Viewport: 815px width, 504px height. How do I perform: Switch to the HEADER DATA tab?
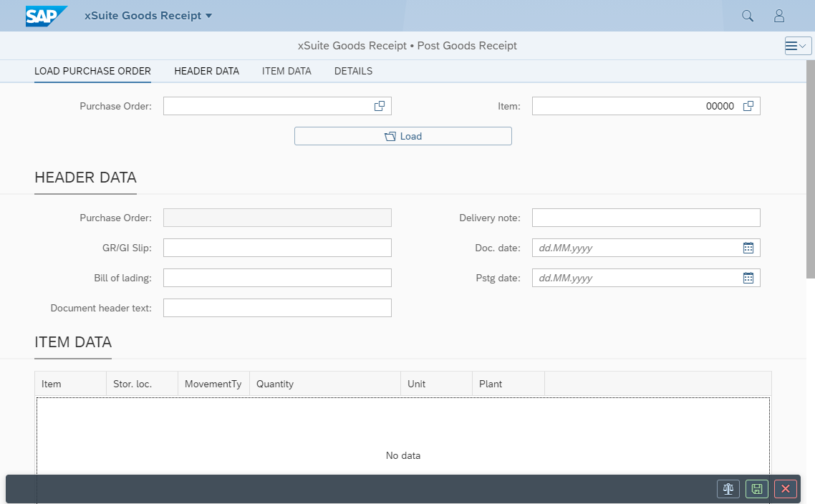tap(206, 71)
